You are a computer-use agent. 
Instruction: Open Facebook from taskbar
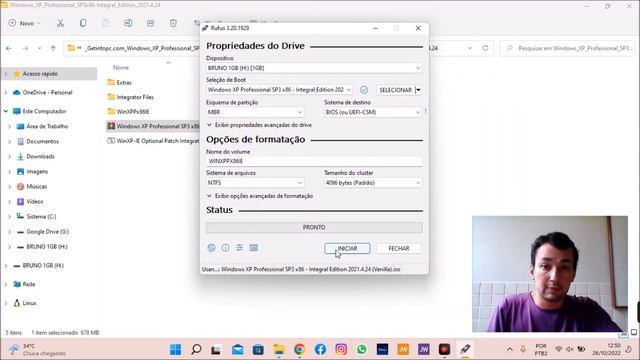click(x=320, y=349)
